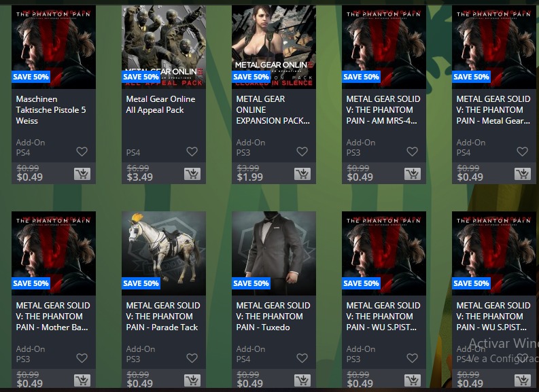Add Metal Gear Online Expansion Pack to cart
539x392 pixels.
click(x=302, y=174)
